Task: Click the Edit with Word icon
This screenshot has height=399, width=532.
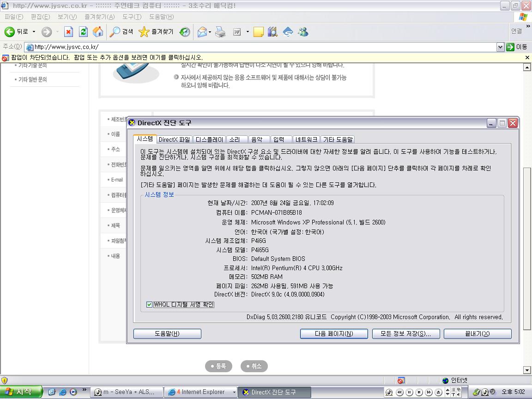Action: 237,32
